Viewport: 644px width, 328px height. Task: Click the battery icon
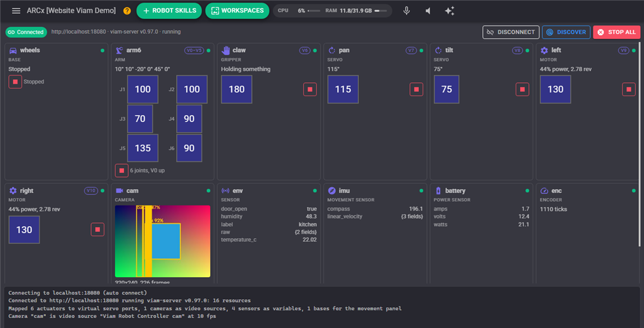[x=438, y=190]
